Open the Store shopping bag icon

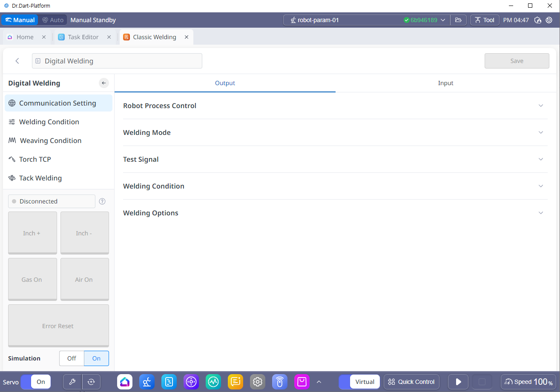click(302, 382)
